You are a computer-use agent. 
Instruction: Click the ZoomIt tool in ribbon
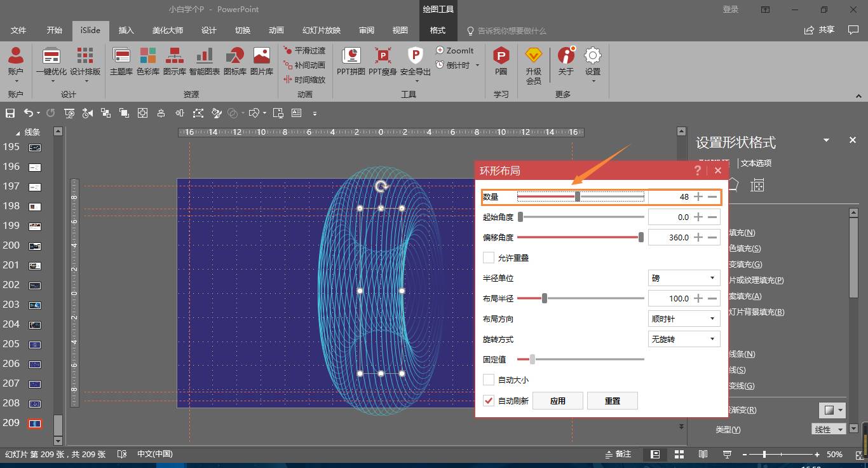455,50
